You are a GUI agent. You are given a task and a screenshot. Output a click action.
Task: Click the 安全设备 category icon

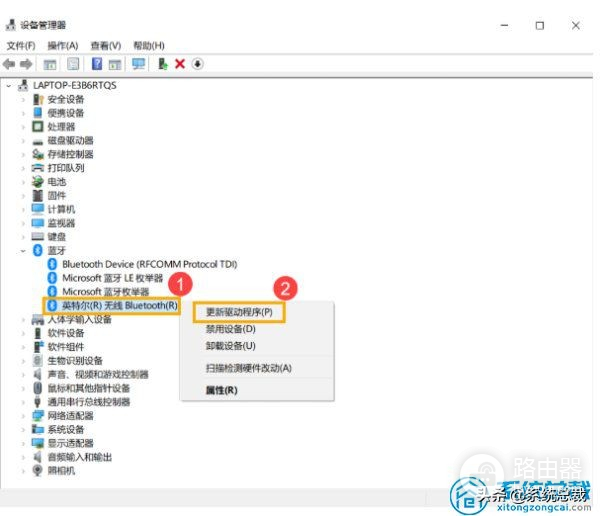tap(38, 99)
